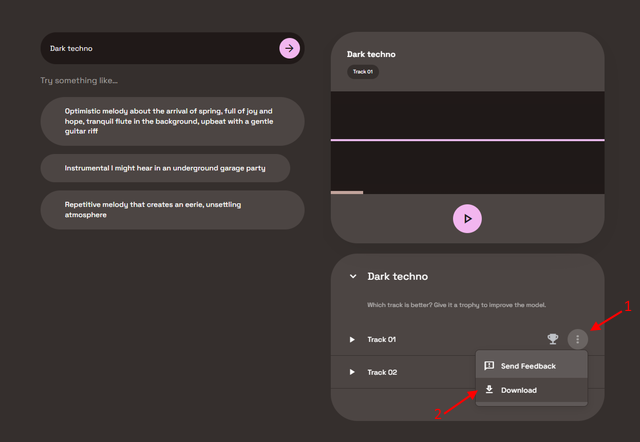Click the Track 01 label in list
640x442 pixels.
[382, 340]
